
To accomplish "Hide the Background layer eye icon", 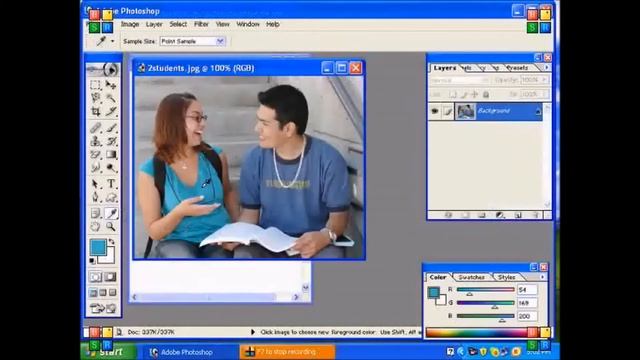I will (x=435, y=111).
